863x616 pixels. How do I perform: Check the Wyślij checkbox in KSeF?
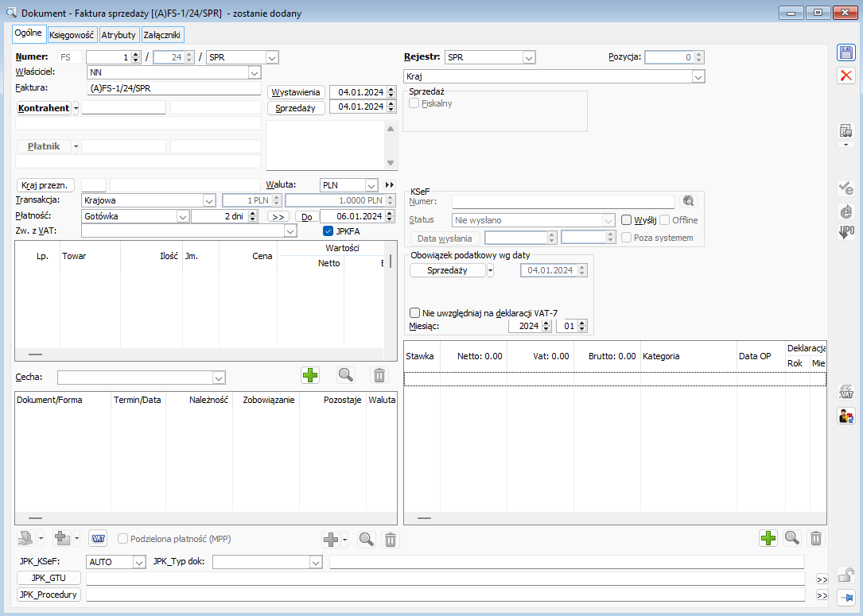626,220
